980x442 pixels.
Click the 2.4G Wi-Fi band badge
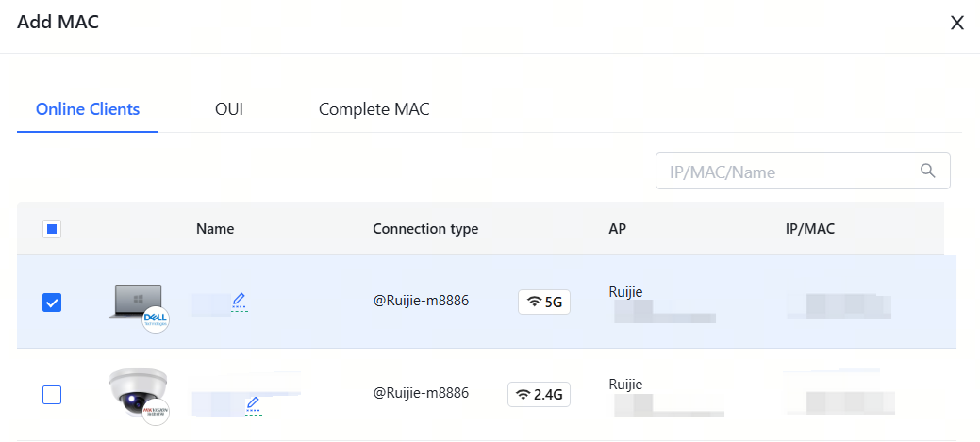[x=539, y=394]
